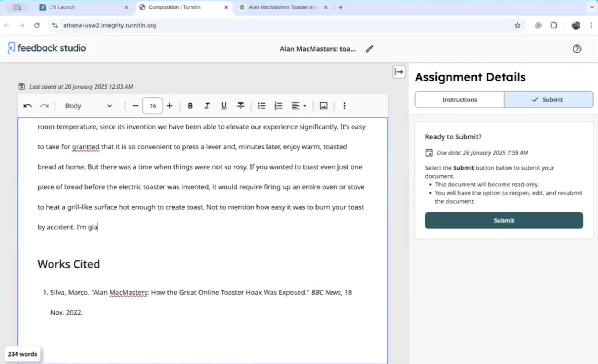Increase the font size with the plus stepper

pyautogui.click(x=169, y=106)
